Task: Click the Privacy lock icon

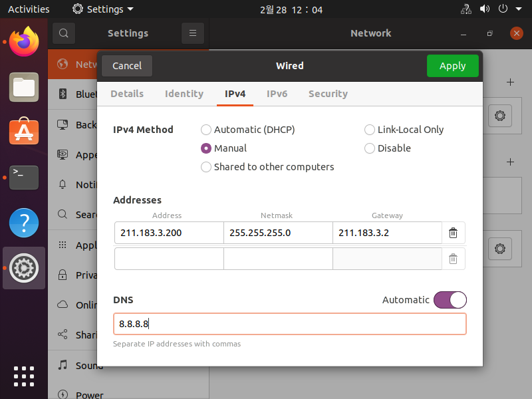Action: (63, 275)
